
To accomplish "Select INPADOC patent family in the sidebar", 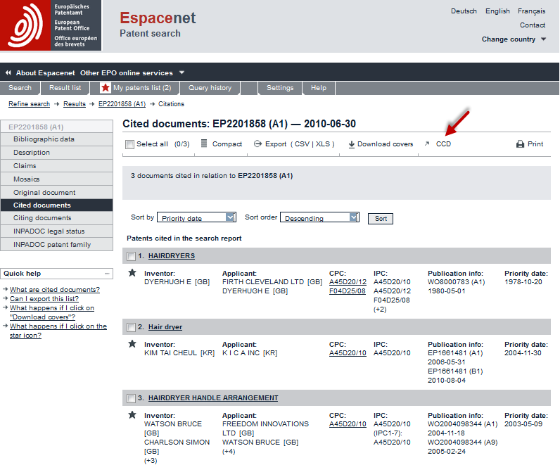I will [x=57, y=245].
